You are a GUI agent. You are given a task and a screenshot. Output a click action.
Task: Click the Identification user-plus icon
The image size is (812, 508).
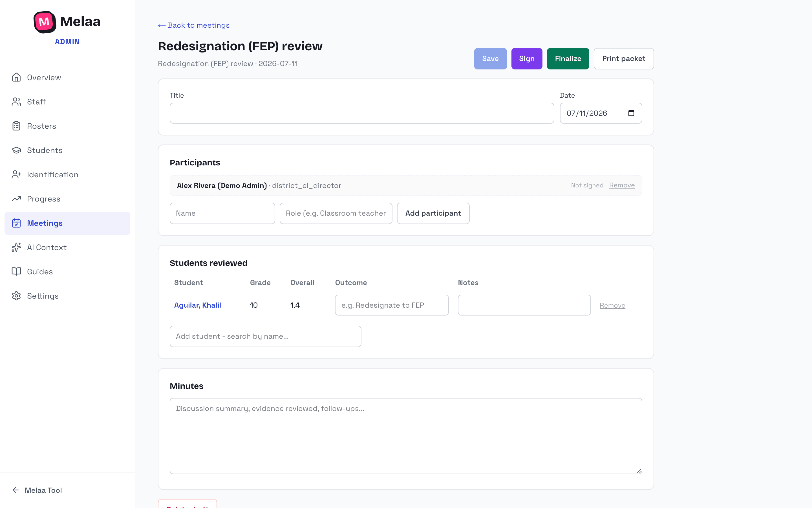click(16, 174)
